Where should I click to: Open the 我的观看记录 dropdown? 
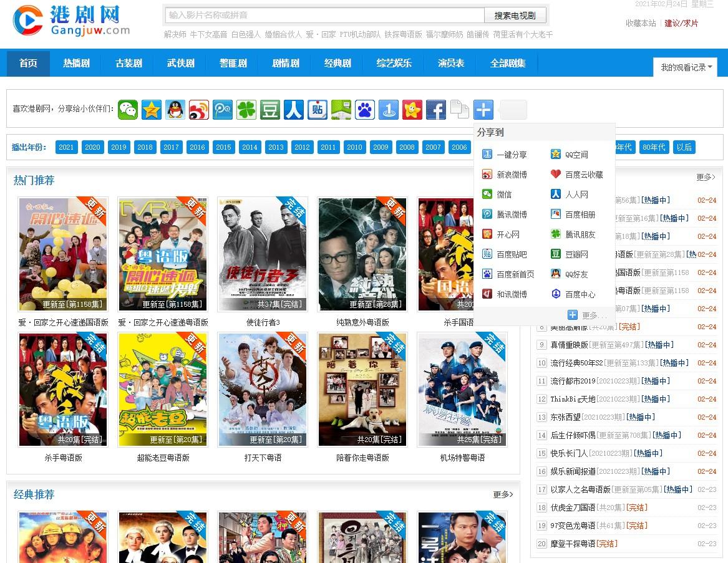[686, 67]
